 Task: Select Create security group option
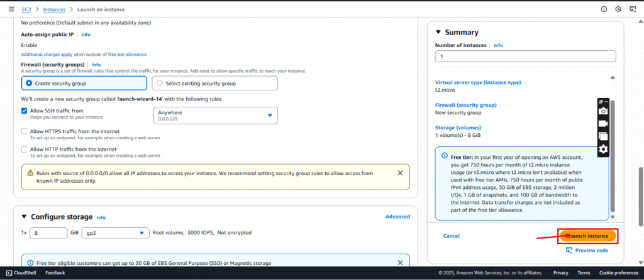click(x=84, y=83)
